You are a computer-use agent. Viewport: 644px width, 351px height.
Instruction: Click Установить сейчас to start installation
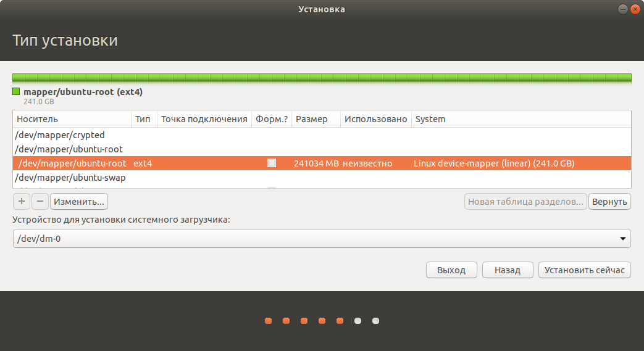point(584,270)
